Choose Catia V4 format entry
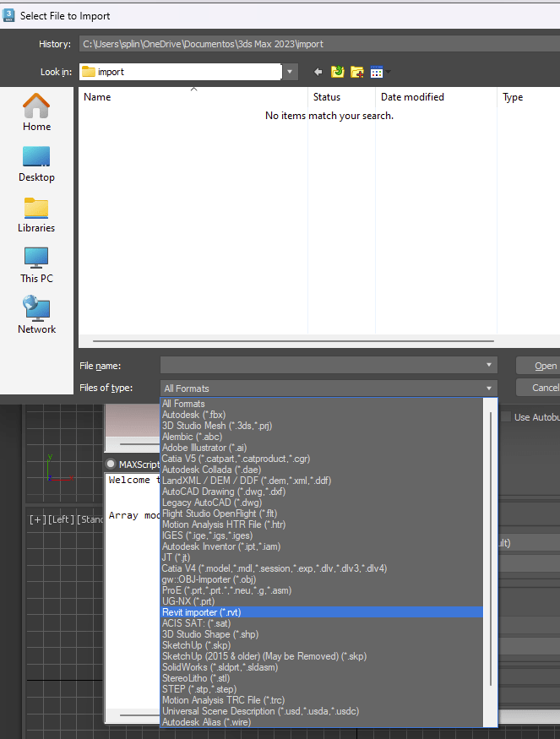The width and height of the screenshot is (560, 739). coord(323,568)
